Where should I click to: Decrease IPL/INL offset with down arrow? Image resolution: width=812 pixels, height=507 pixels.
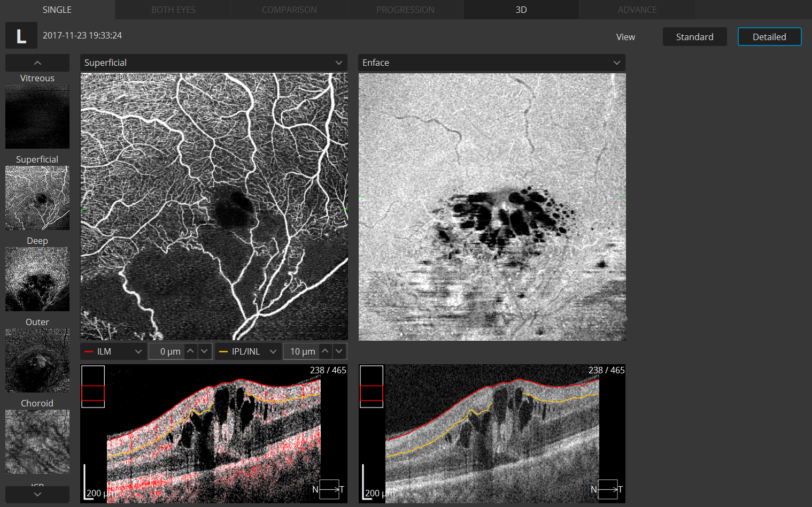pos(339,351)
